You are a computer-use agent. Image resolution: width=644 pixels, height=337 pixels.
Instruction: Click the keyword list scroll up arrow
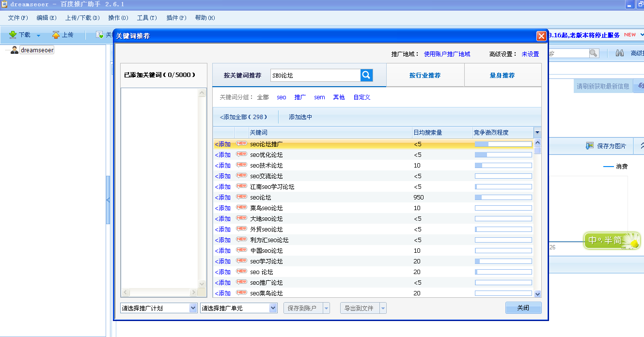click(x=537, y=142)
